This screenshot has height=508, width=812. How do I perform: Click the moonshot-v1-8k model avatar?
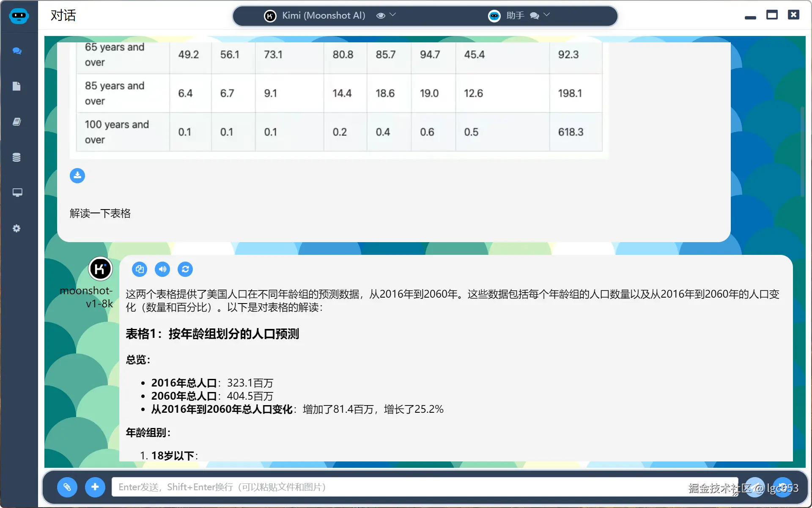pyautogui.click(x=100, y=269)
